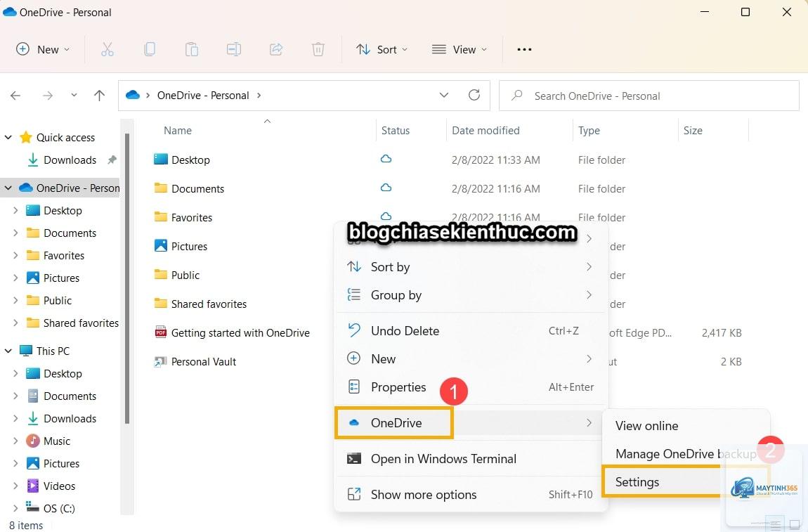Image resolution: width=808 pixels, height=532 pixels.
Task: Expand the Favorites node in sidebar
Action: (x=15, y=255)
